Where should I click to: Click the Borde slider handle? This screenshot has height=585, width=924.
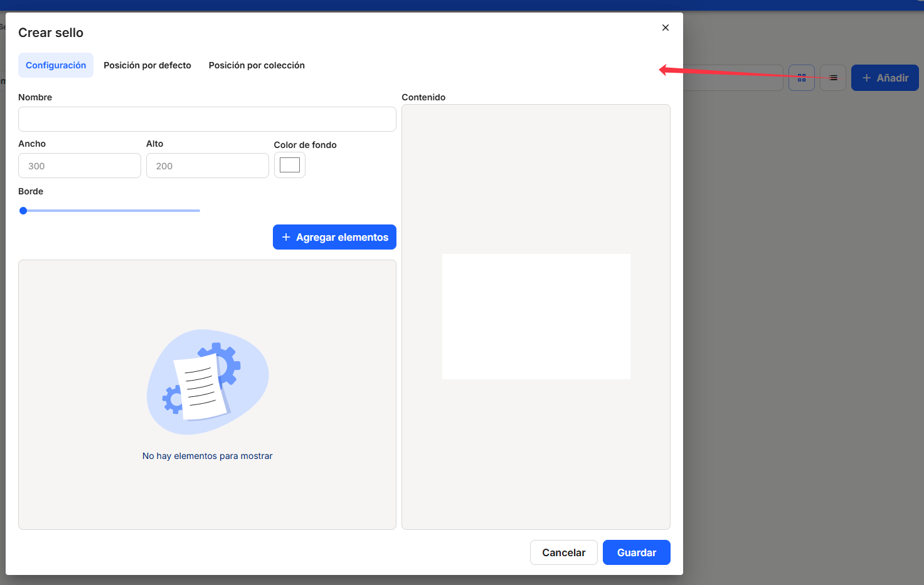click(x=23, y=211)
